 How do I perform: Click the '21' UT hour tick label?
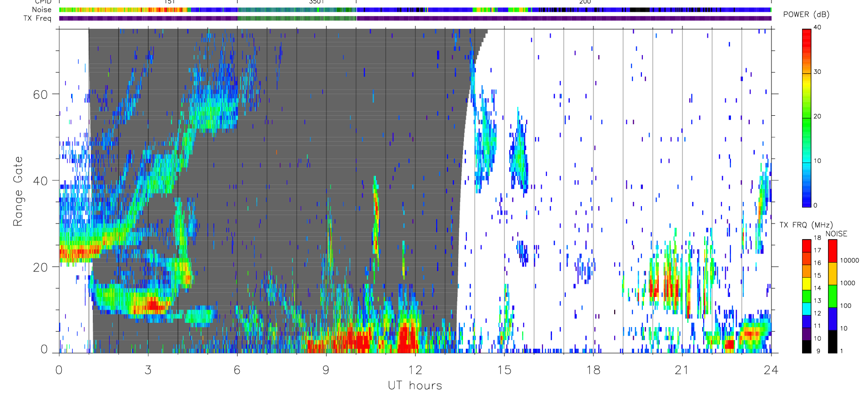(x=682, y=370)
